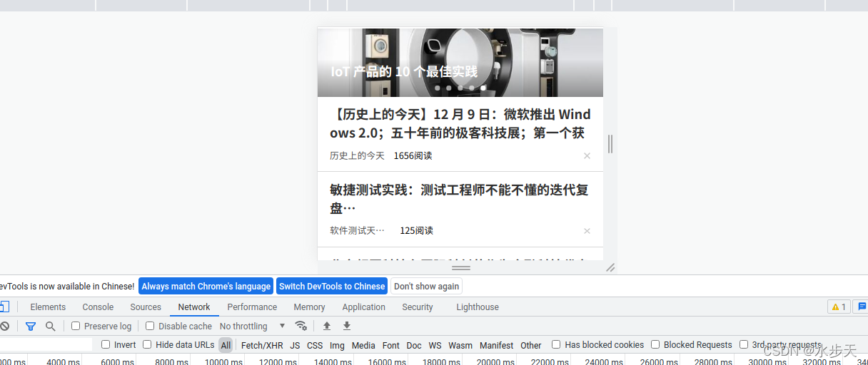868x365 pixels.
Task: Select the Network tab
Action: (194, 307)
